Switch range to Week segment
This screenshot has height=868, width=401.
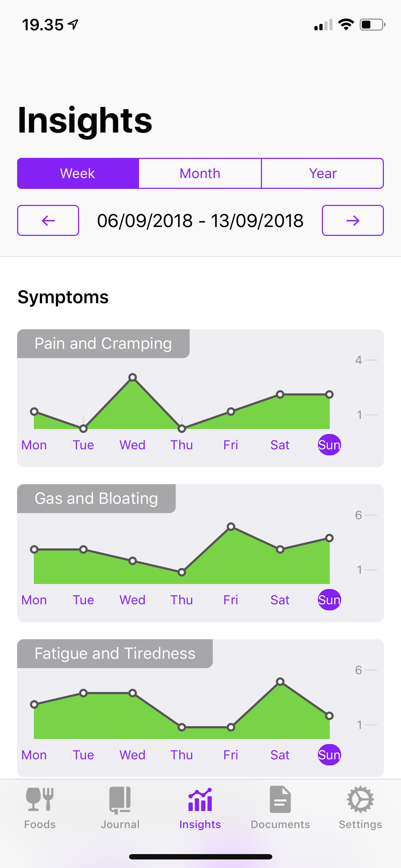pyautogui.click(x=78, y=174)
